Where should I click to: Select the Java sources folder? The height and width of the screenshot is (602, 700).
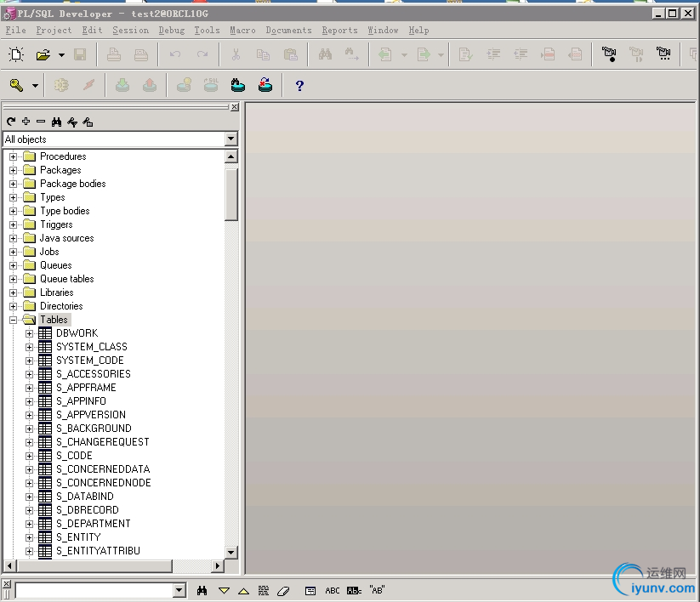(67, 238)
